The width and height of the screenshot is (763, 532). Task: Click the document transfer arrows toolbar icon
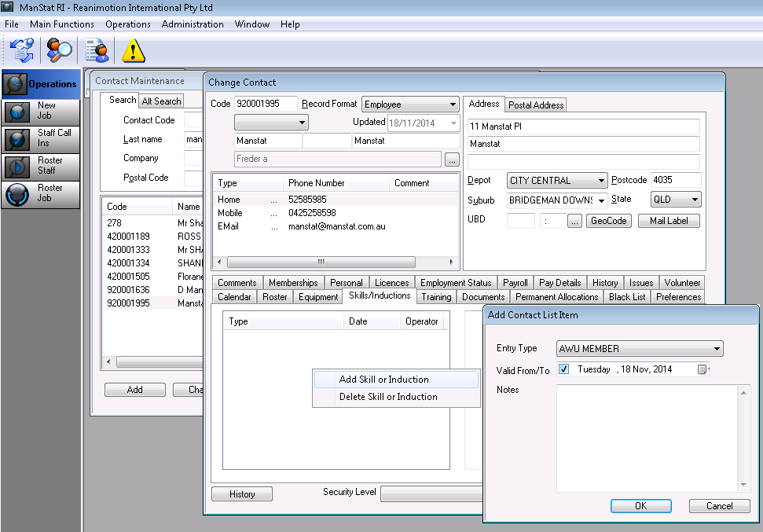20,50
